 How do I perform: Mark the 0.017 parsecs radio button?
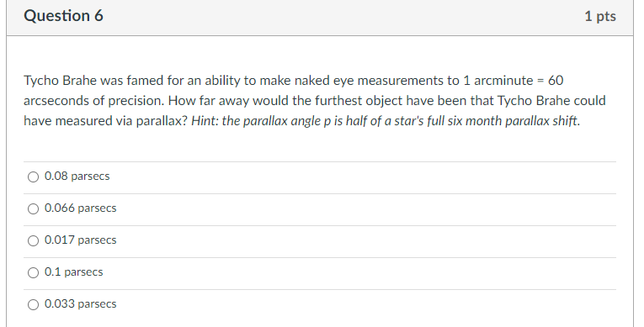click(x=34, y=241)
